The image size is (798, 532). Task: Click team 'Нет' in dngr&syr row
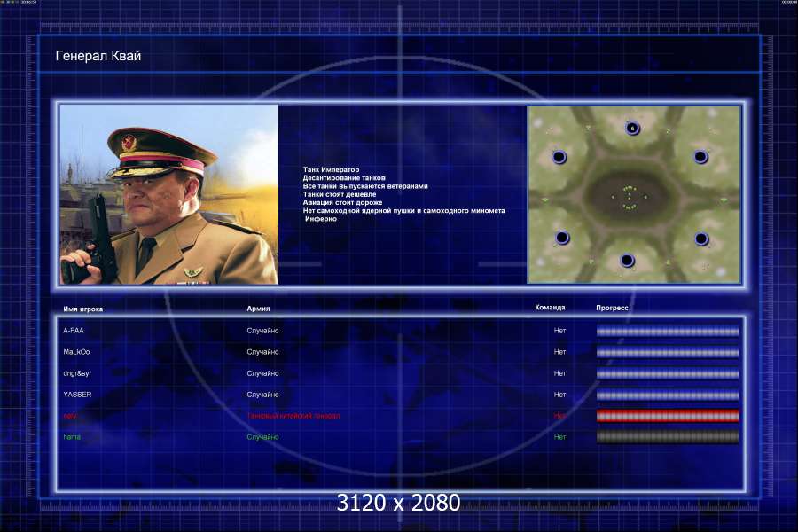point(559,373)
